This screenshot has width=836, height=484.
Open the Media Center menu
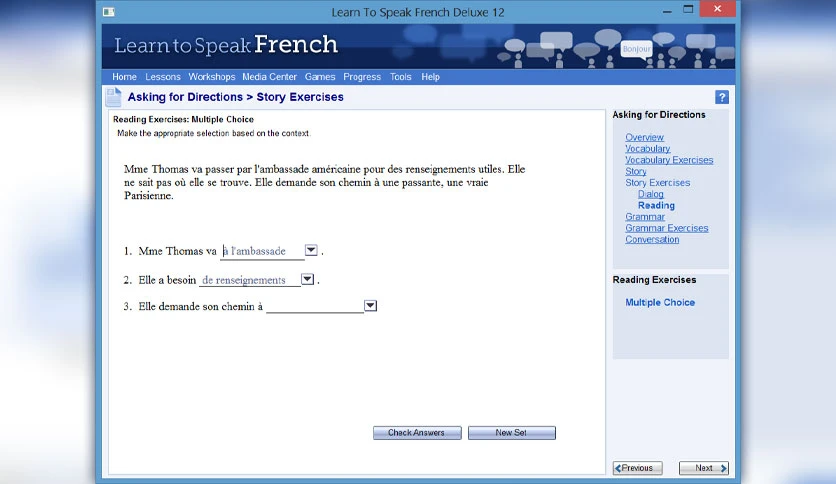[269, 77]
